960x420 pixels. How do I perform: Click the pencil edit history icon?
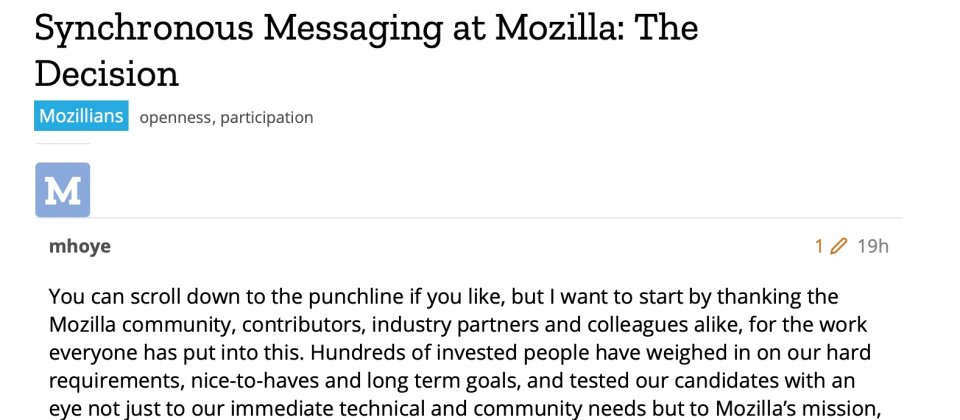[838, 246]
